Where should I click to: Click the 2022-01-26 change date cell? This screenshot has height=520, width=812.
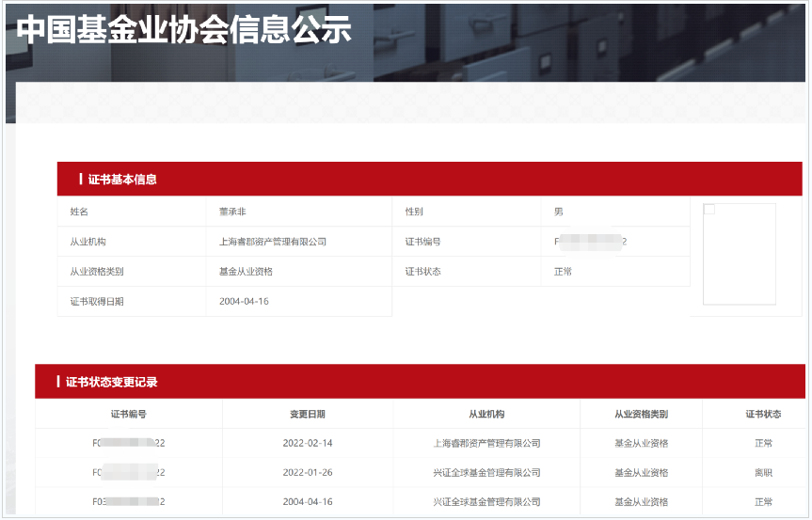click(308, 472)
